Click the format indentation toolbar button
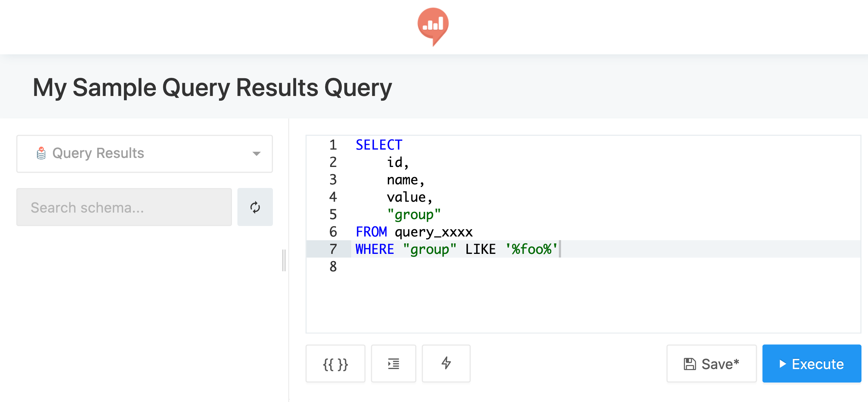This screenshot has width=868, height=402. tap(395, 364)
